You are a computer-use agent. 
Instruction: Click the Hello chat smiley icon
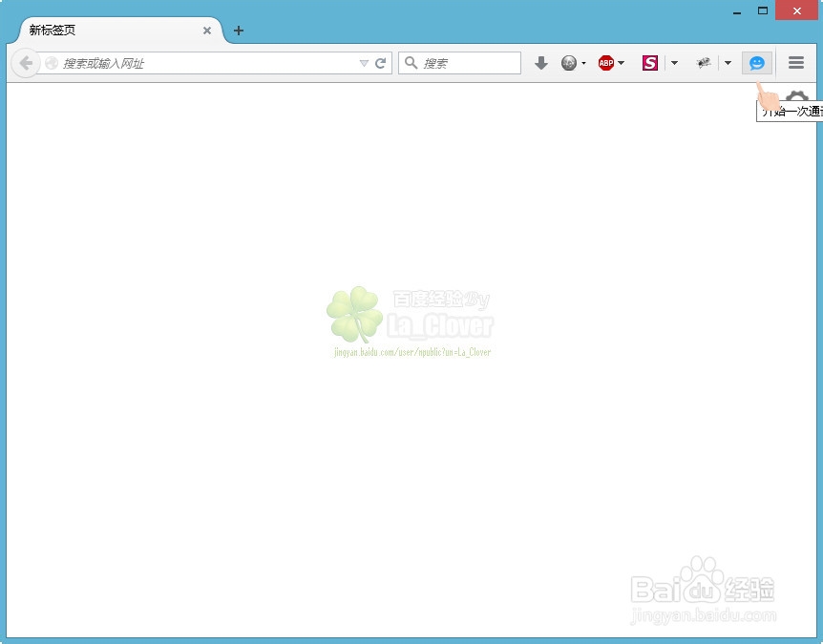(x=757, y=64)
